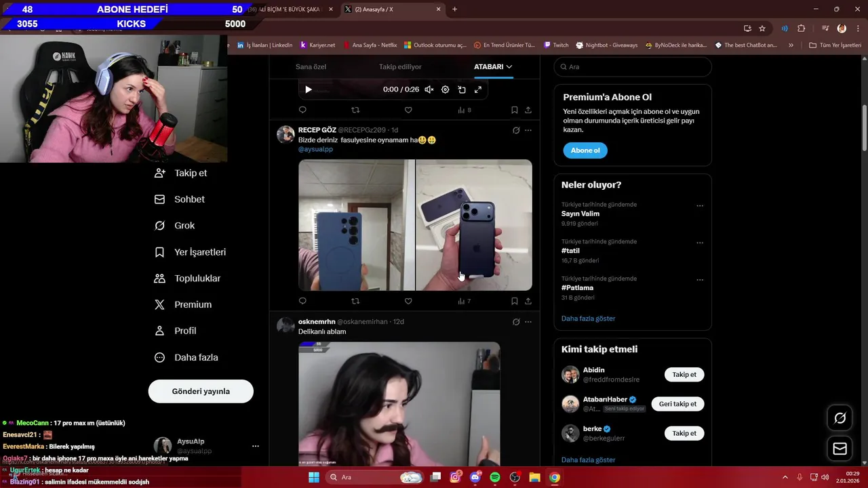Repost the top video tweet

(355, 110)
